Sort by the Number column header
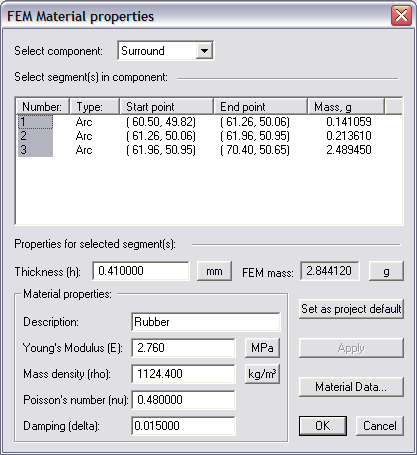The image size is (417, 455). coord(42,107)
